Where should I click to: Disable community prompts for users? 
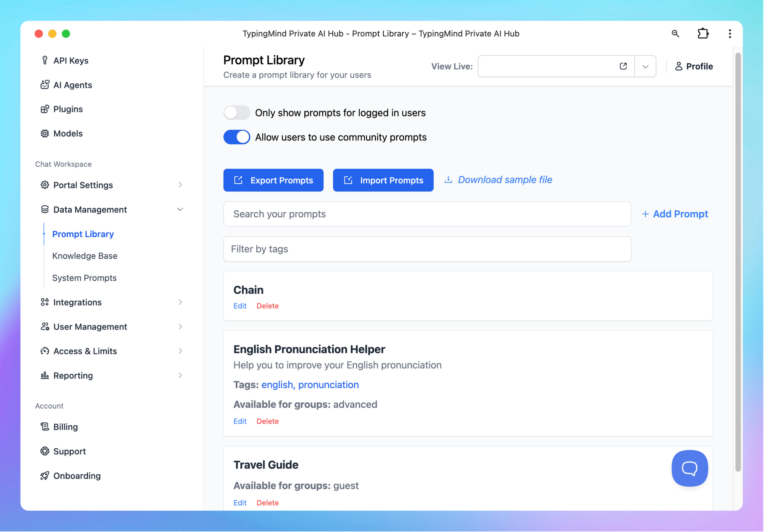[236, 137]
